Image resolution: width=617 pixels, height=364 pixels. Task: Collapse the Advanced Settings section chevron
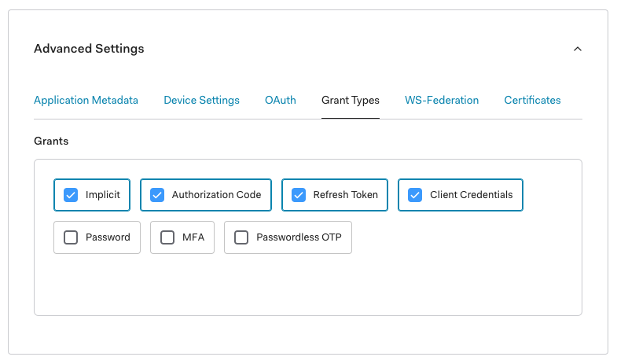[x=578, y=49]
